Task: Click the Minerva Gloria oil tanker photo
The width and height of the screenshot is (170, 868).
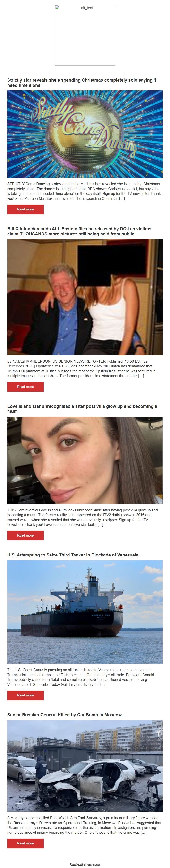Action: pyautogui.click(x=85, y=612)
